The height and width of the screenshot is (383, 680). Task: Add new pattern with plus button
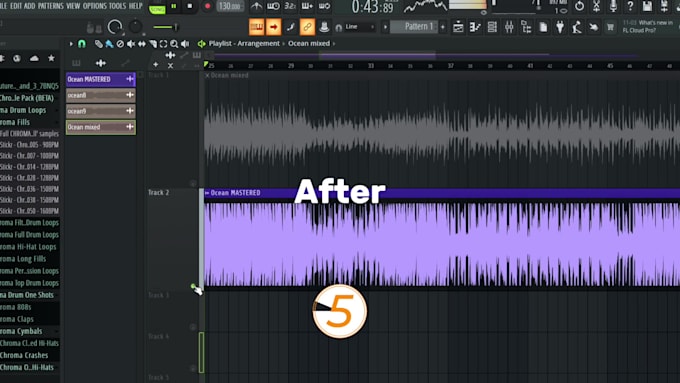(443, 27)
